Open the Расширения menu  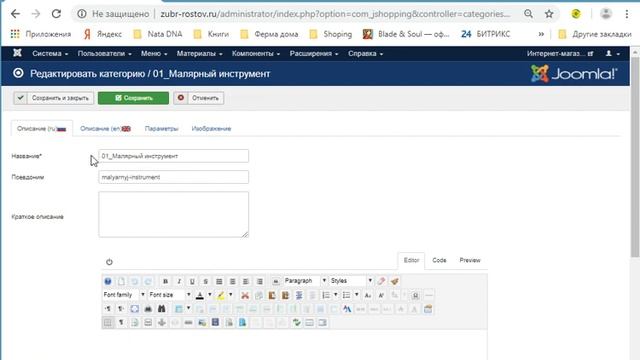pyautogui.click(x=314, y=53)
